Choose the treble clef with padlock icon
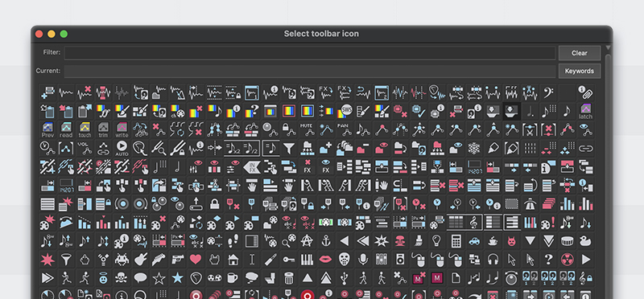This screenshot has width=644, height=299. point(585,277)
